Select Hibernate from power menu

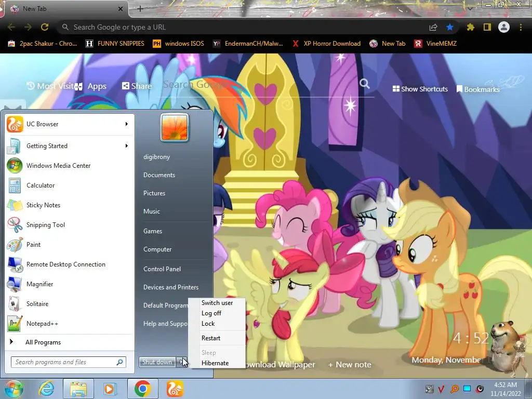215,363
